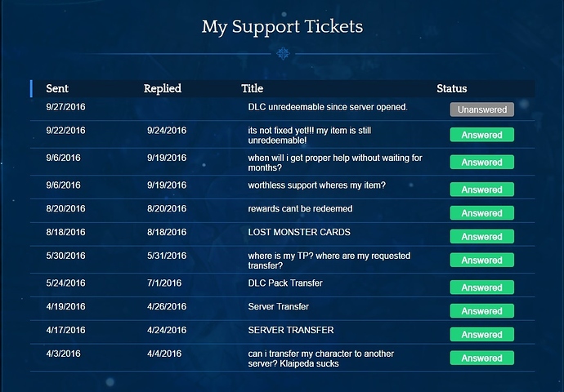564x392 pixels.
Task: Open ticket "DLC unredeemable since server opened."
Action: click(x=328, y=107)
